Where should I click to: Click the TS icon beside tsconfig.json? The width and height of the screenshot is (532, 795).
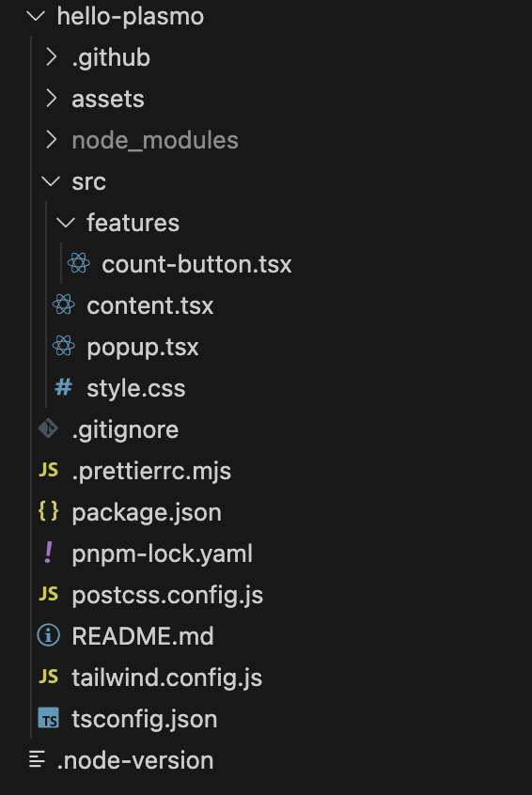click(x=49, y=719)
